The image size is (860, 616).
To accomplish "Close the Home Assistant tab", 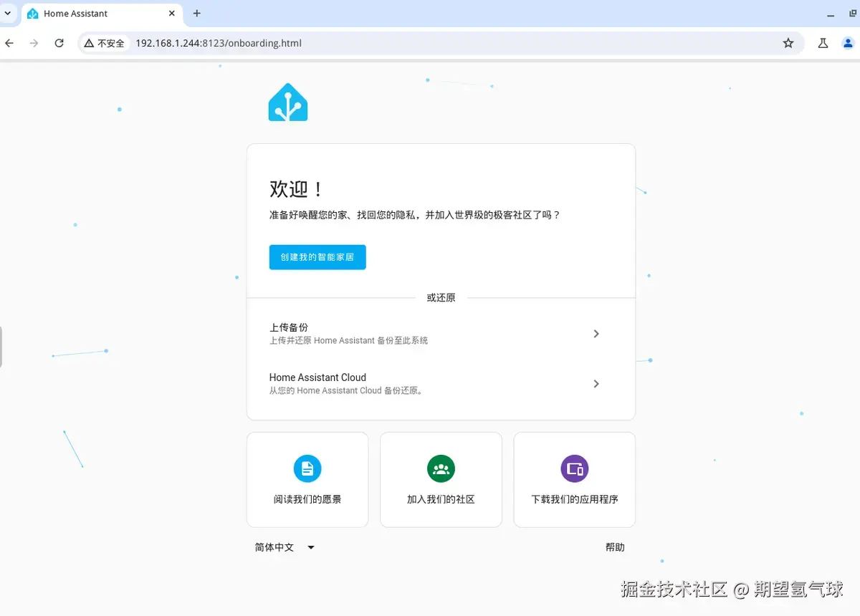I will (x=173, y=13).
